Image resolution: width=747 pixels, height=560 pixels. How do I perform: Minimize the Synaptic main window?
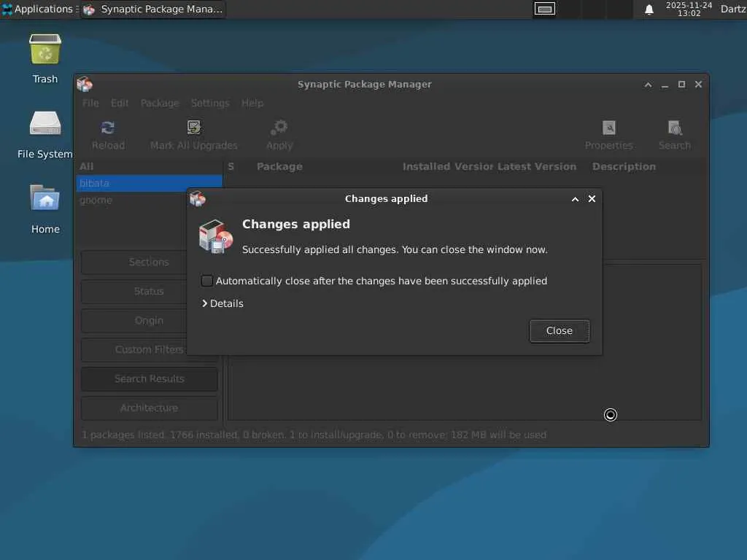[665, 85]
